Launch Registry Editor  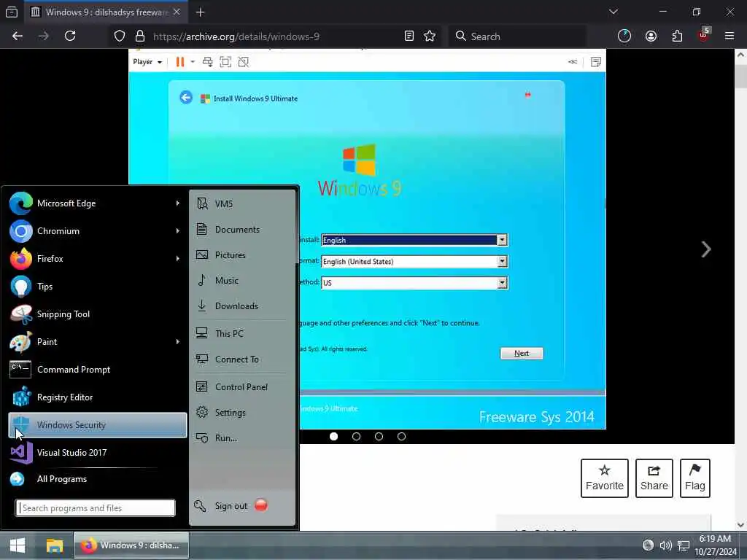click(97, 397)
